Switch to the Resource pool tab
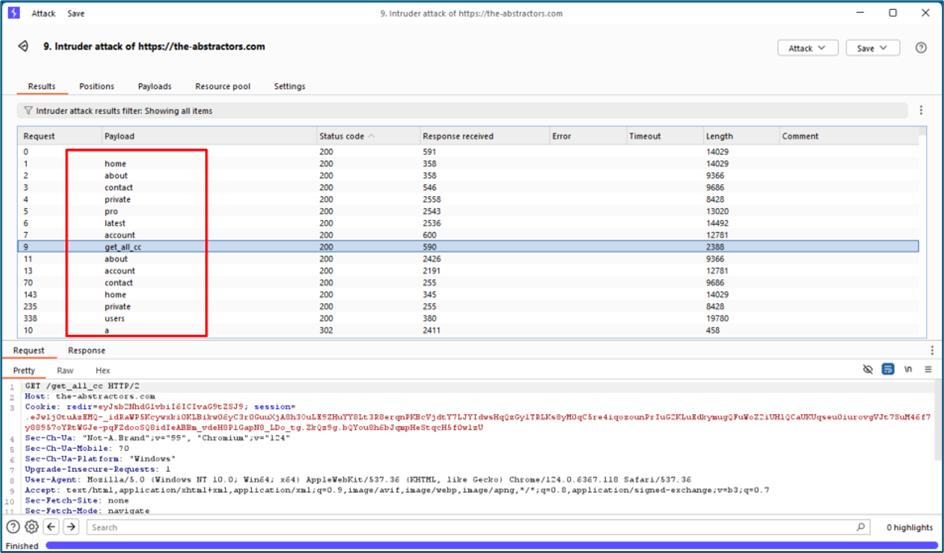Screen dimensions: 944x553 (223, 86)
